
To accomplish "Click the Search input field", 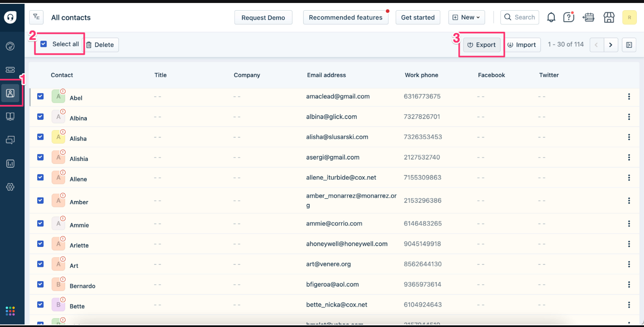I will pos(520,17).
